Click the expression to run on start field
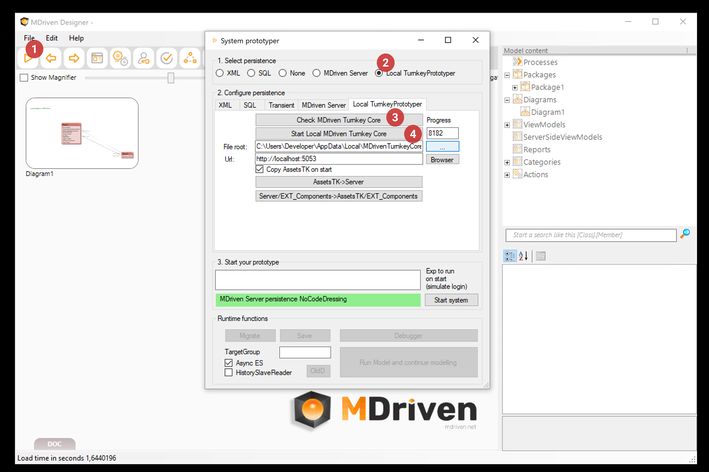 (318, 280)
